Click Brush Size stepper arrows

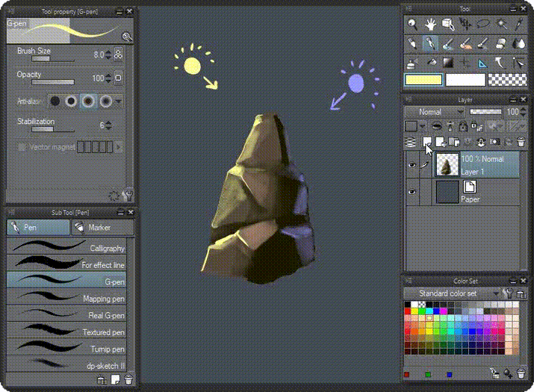click(x=108, y=55)
